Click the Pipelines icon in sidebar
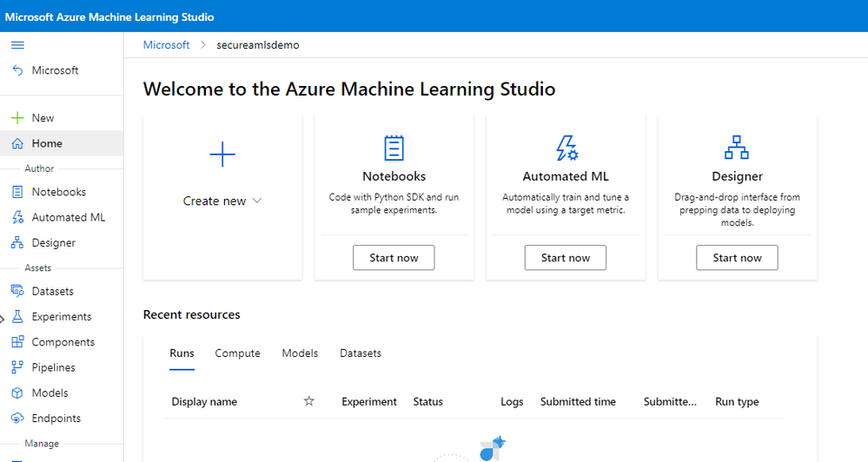 [x=17, y=367]
